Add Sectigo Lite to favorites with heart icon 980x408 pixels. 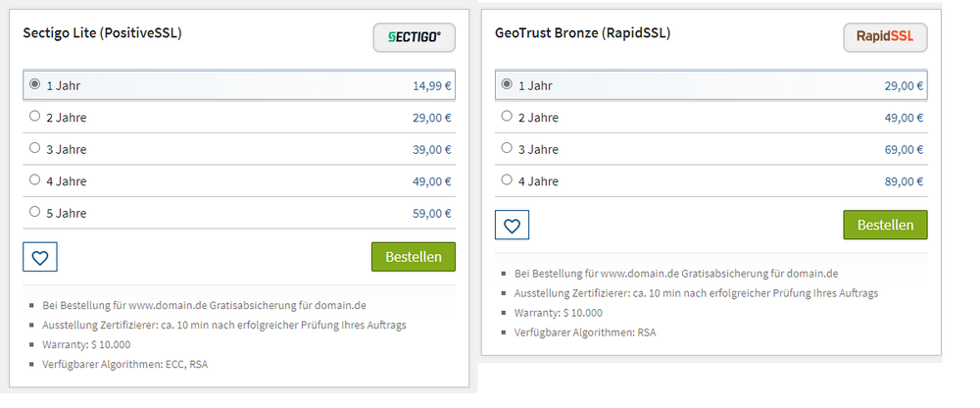pos(40,257)
